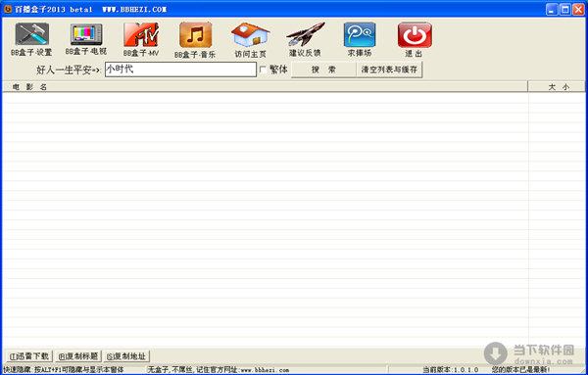Screen dimensions: 588x375
Task: Open BB盒子-音乐 music icon
Action: click(195, 35)
